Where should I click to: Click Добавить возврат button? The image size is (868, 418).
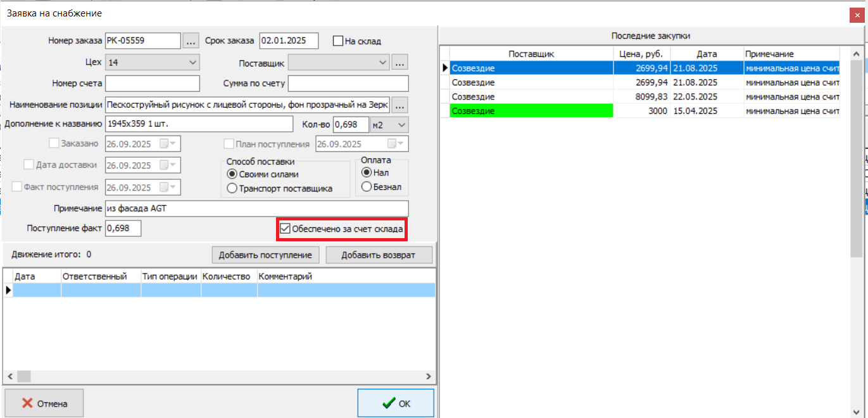379,255
